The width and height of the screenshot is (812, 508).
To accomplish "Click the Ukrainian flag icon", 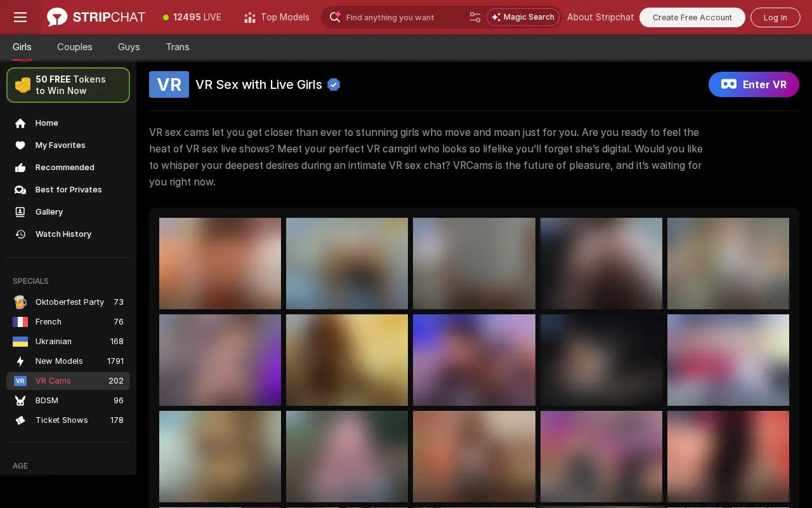I will click(x=20, y=342).
